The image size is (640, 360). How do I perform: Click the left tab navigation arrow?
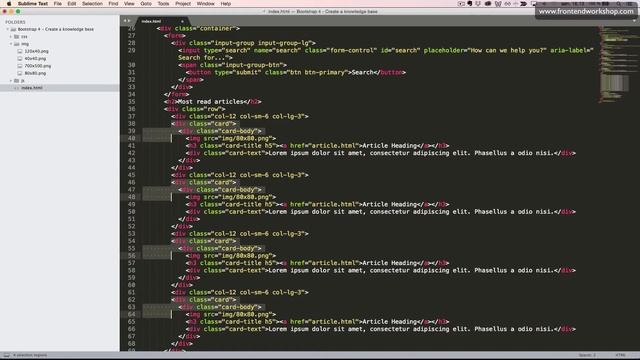click(125, 21)
